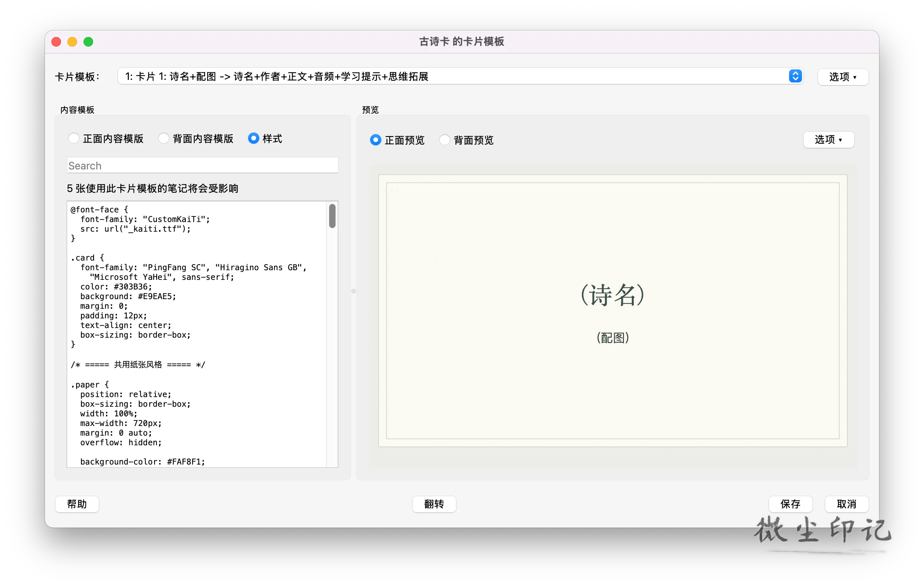The width and height of the screenshot is (924, 587).
Task: Maximize the window with the green button
Action: (88, 42)
